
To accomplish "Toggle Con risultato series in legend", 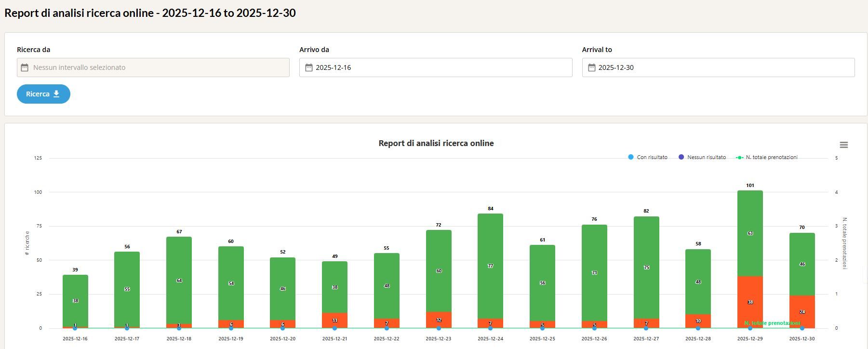I will click(x=652, y=157).
